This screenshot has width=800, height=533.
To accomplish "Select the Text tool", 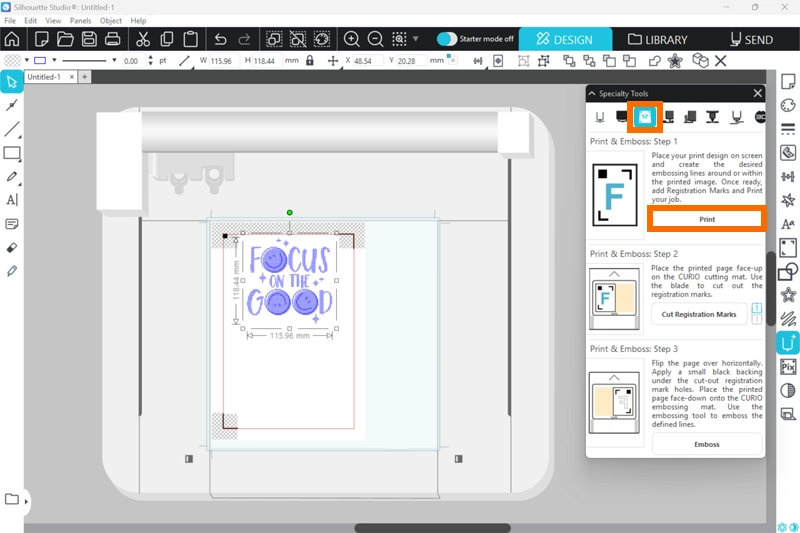I will coord(12,200).
